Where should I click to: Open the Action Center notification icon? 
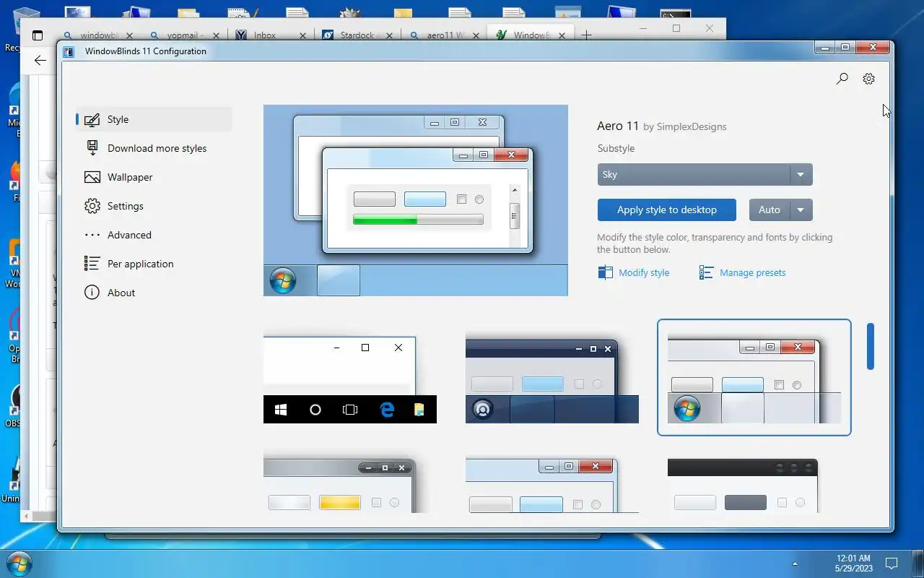point(892,564)
